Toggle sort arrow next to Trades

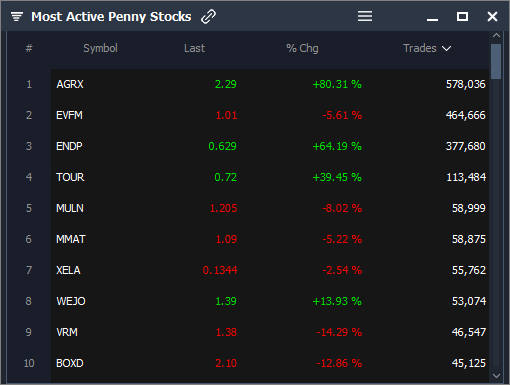point(447,49)
